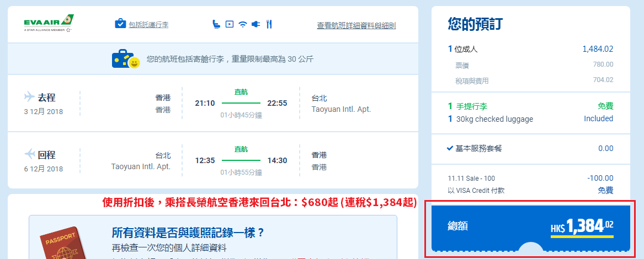
Task: Click the in-flight video entertainment icon
Action: click(x=230, y=24)
